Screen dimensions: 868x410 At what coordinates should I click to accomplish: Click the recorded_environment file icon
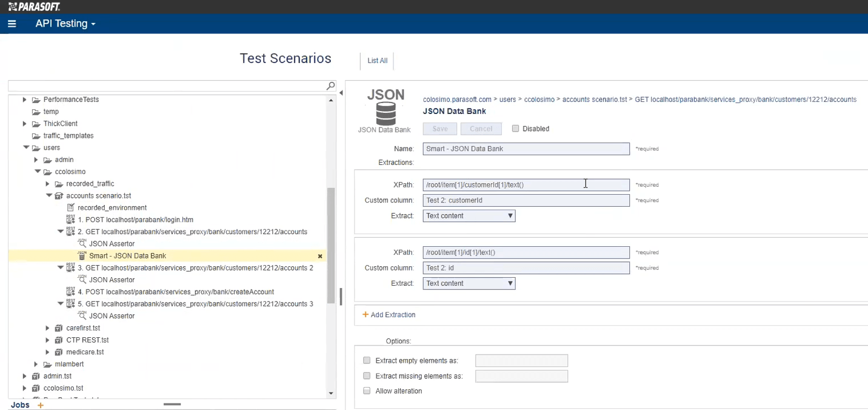pyautogui.click(x=70, y=207)
